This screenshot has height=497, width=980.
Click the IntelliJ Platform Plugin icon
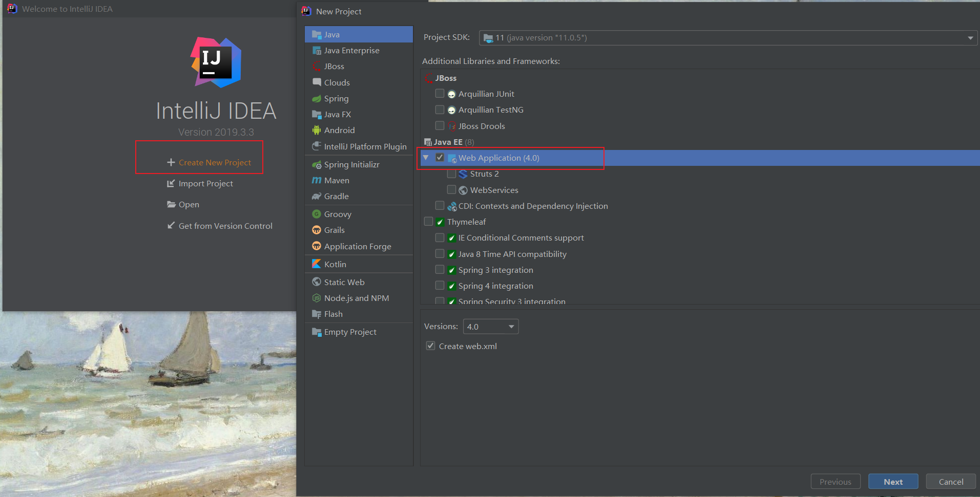click(x=317, y=146)
